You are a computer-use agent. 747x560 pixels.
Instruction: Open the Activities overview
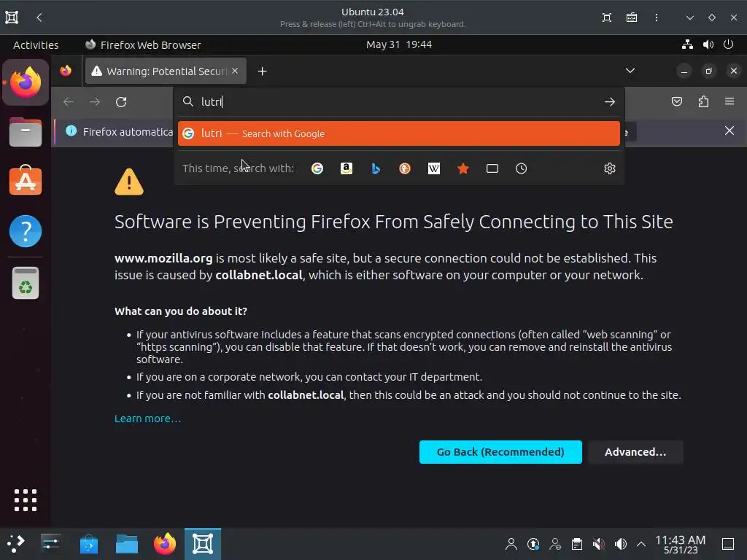[36, 44]
